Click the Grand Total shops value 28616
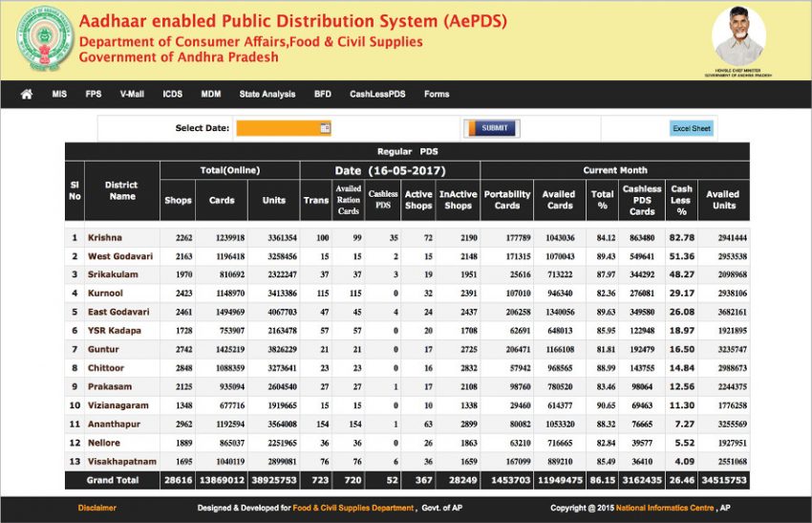This screenshot has width=812, height=523. (x=178, y=480)
